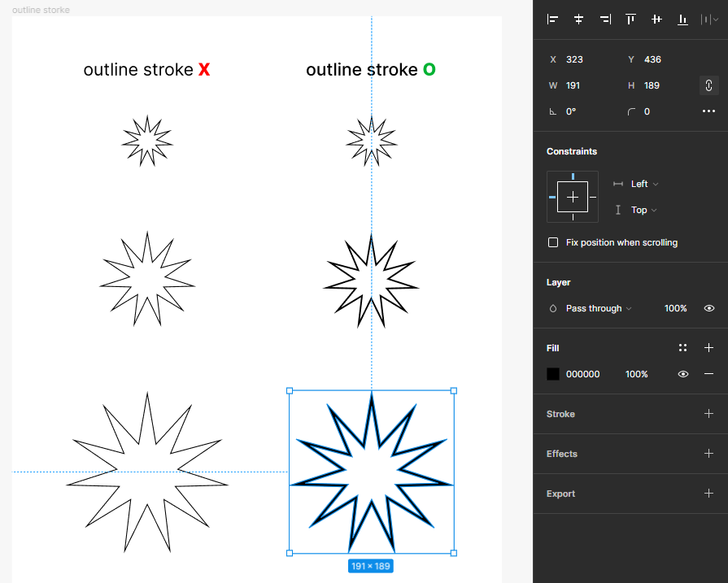The image size is (728, 583).
Task: Add an export setting
Action: point(709,494)
